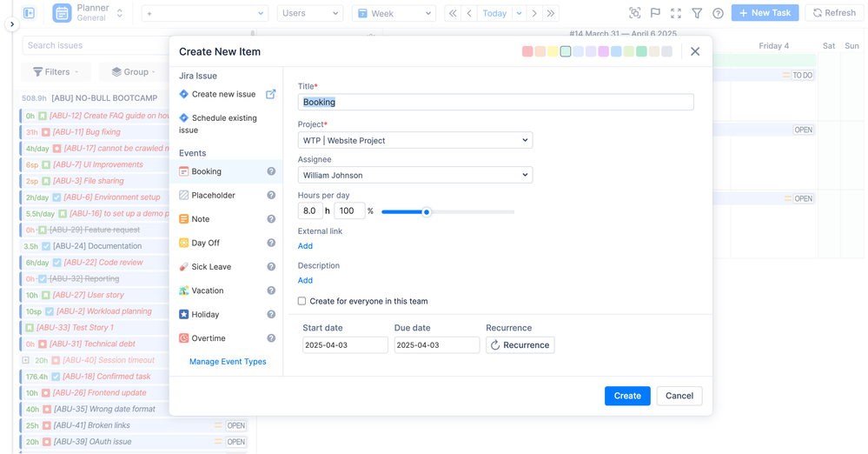Open the Users view dropdown
Image resolution: width=868 pixels, height=454 pixels.
click(310, 13)
